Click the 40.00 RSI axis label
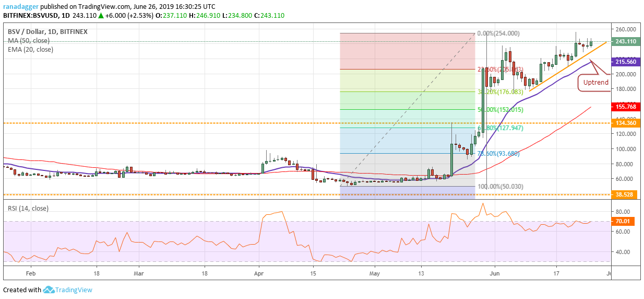Screen dimensions: 644x299 point(622,252)
